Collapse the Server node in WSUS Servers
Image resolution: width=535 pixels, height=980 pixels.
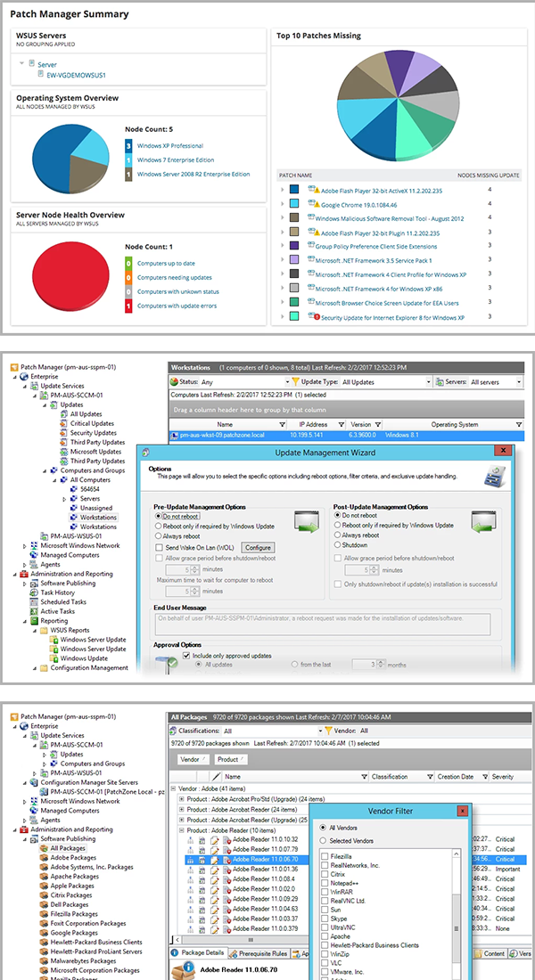[x=22, y=64]
